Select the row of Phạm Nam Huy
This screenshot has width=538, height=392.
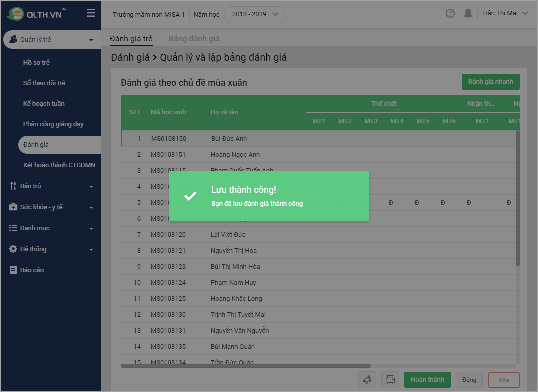318,282
